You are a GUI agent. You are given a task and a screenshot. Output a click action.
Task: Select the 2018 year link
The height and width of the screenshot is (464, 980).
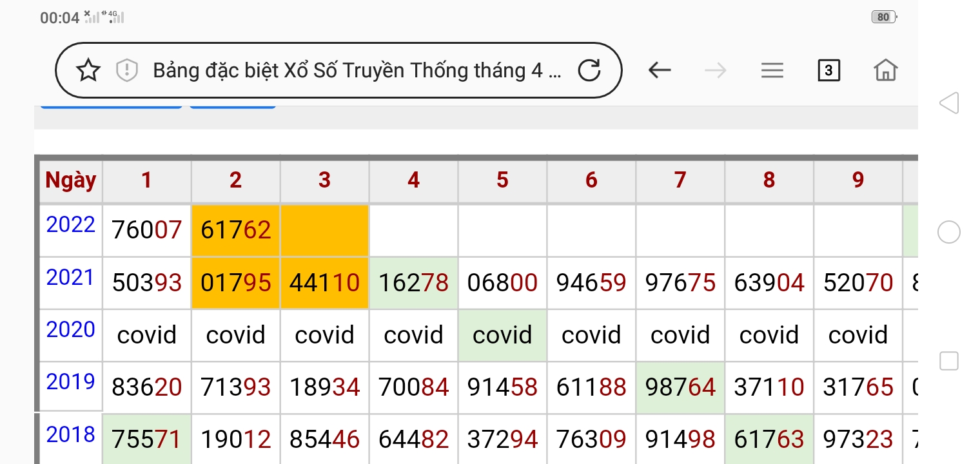click(x=71, y=435)
